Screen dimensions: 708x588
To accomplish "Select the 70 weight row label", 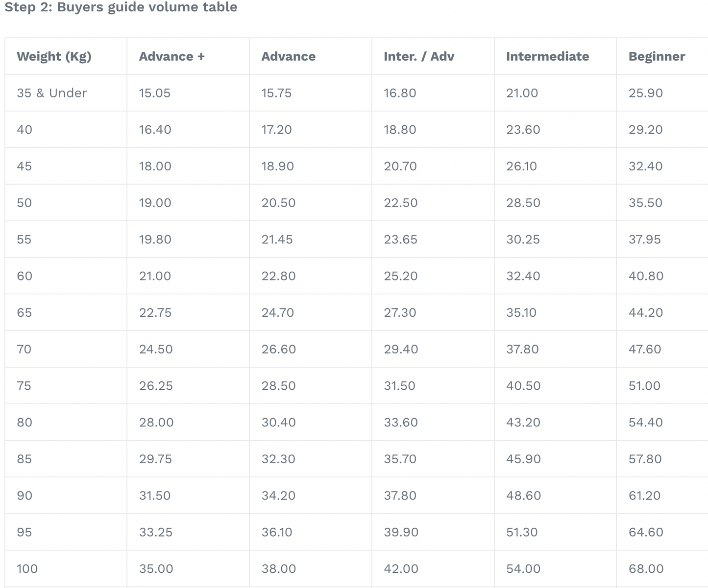I will pos(24,349).
